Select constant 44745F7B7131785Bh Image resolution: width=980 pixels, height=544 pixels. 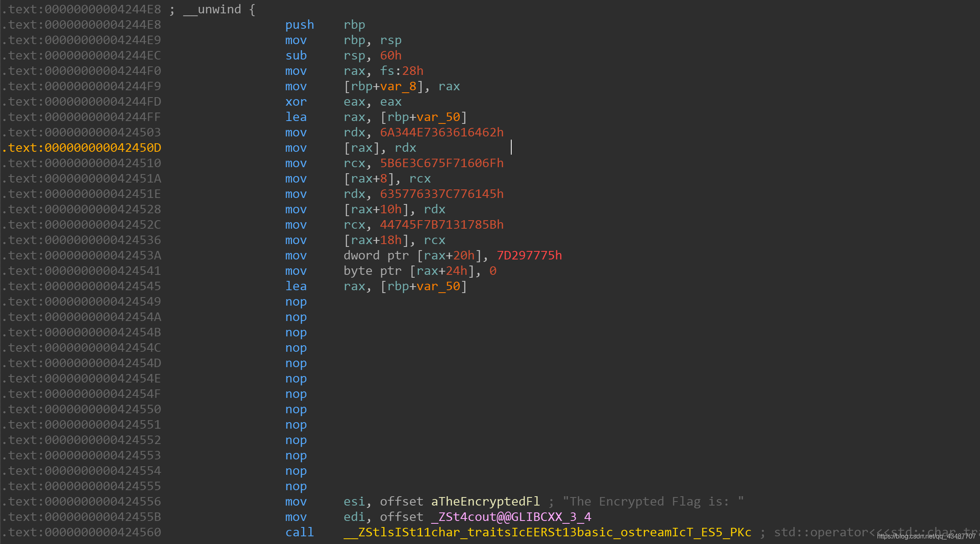click(x=442, y=225)
